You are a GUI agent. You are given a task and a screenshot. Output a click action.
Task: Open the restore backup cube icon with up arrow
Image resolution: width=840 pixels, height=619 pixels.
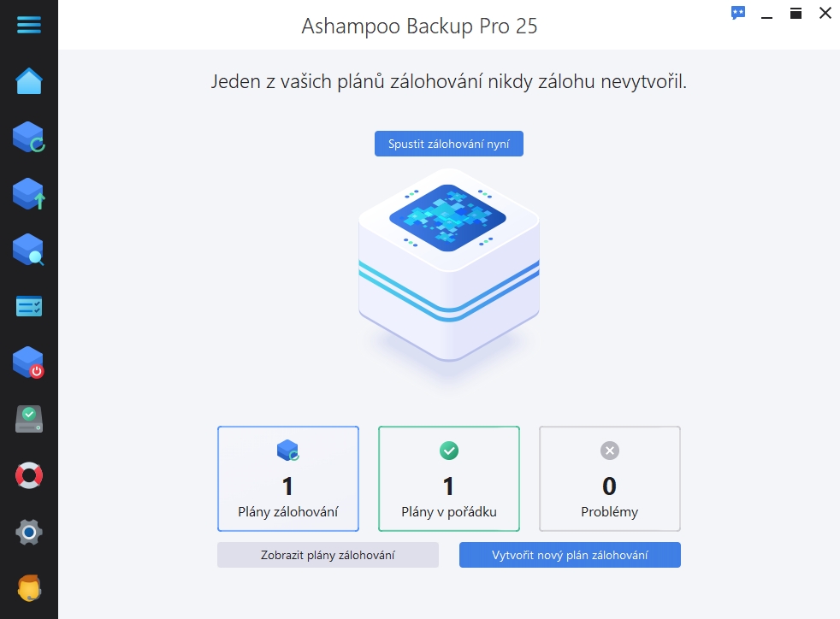coord(29,194)
